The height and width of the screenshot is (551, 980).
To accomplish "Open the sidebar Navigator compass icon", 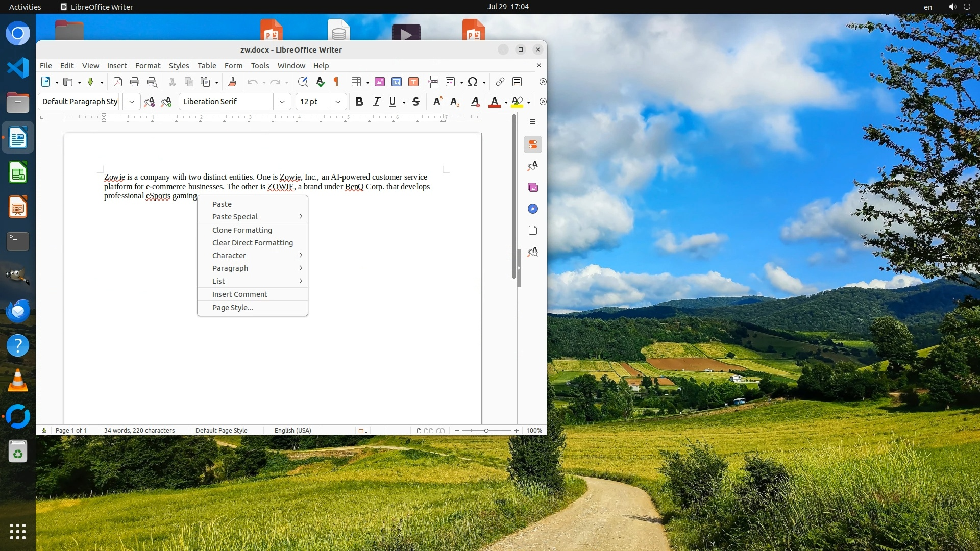I will pyautogui.click(x=533, y=209).
